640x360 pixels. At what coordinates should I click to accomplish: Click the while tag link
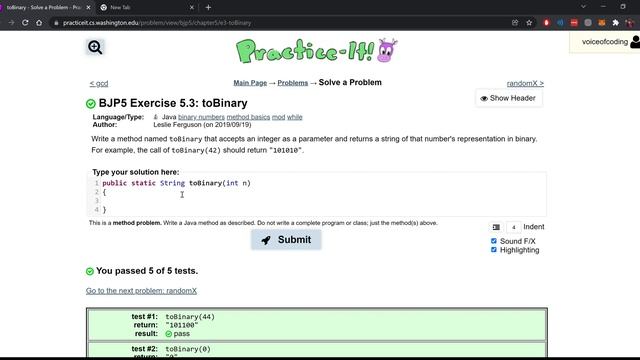point(294,117)
